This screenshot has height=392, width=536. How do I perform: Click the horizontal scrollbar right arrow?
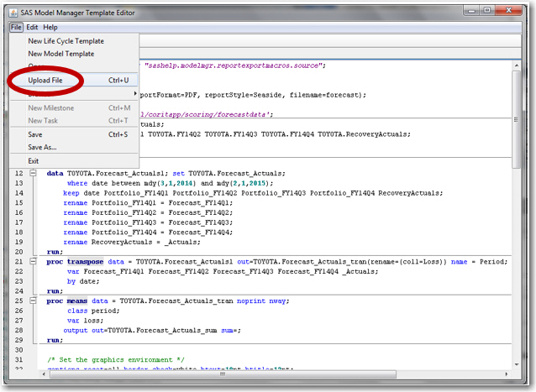[504, 373]
